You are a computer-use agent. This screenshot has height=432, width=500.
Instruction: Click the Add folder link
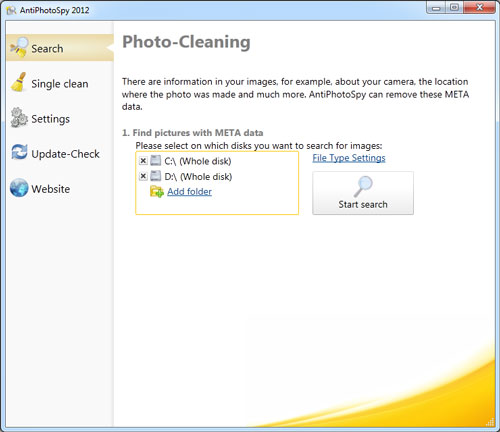(x=189, y=192)
